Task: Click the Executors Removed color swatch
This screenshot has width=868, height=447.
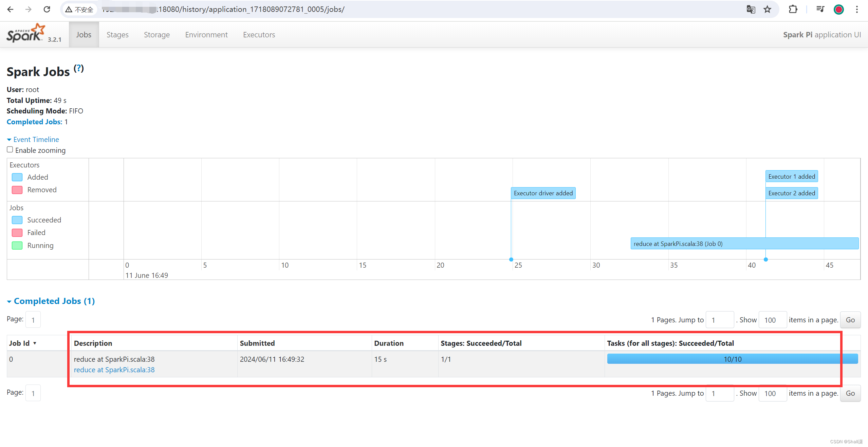Action: (17, 190)
